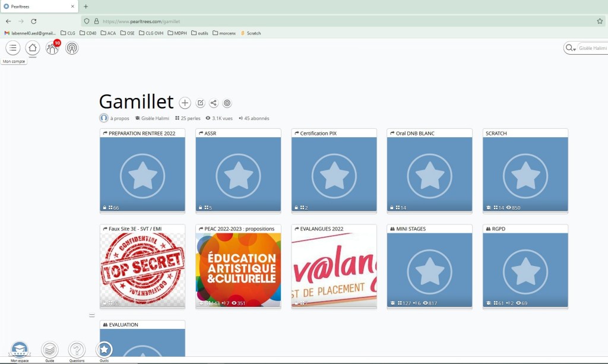This screenshot has width=608, height=364.
Task: Open the Scratch bookmark
Action: tap(251, 33)
